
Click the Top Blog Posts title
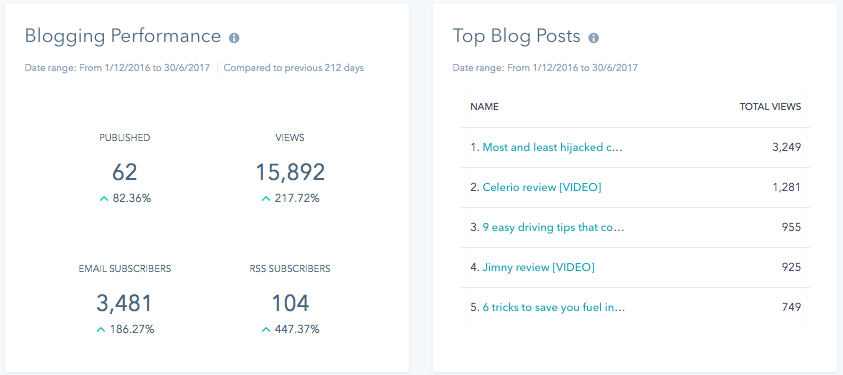pos(517,36)
